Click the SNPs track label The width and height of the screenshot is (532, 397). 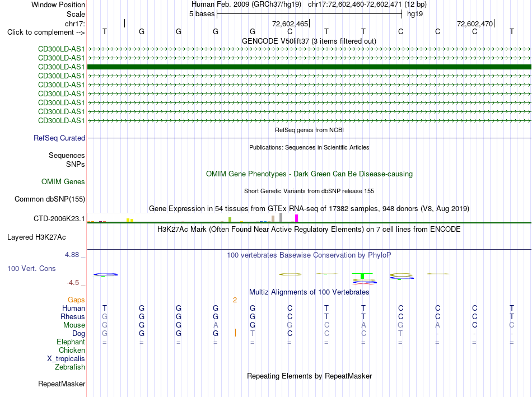coord(76,164)
